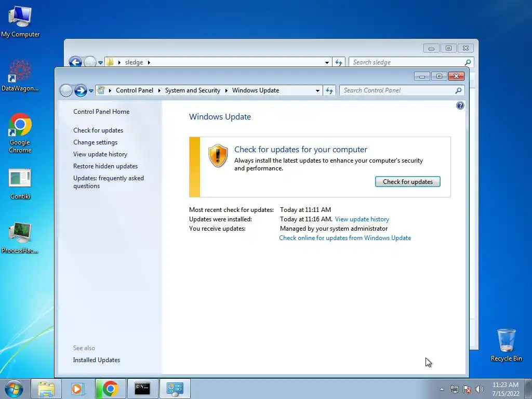Click the Windows Update heading
This screenshot has width=532, height=399.
tap(220, 117)
